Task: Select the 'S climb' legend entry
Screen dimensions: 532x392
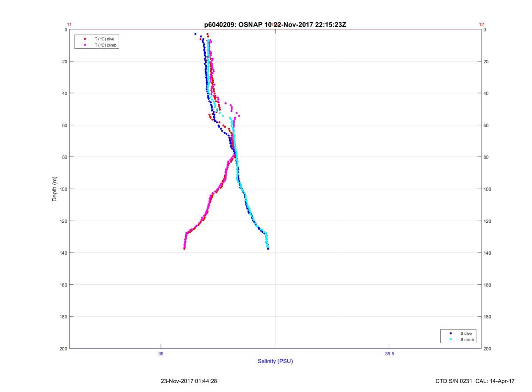Action: (467, 339)
